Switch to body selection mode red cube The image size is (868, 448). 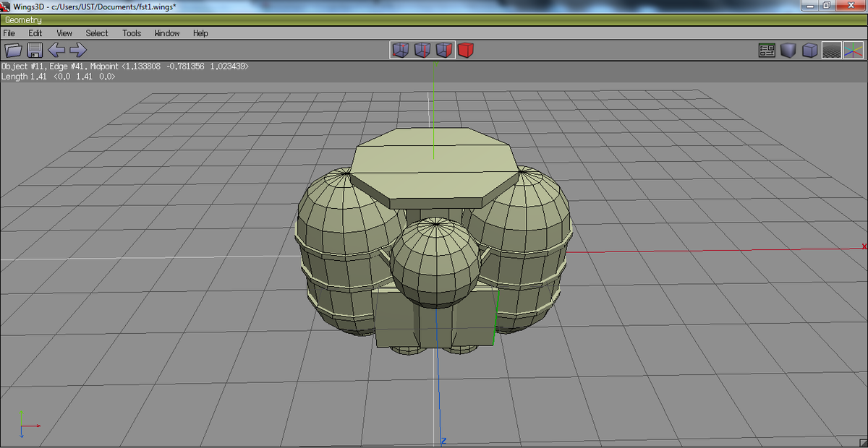tap(466, 50)
